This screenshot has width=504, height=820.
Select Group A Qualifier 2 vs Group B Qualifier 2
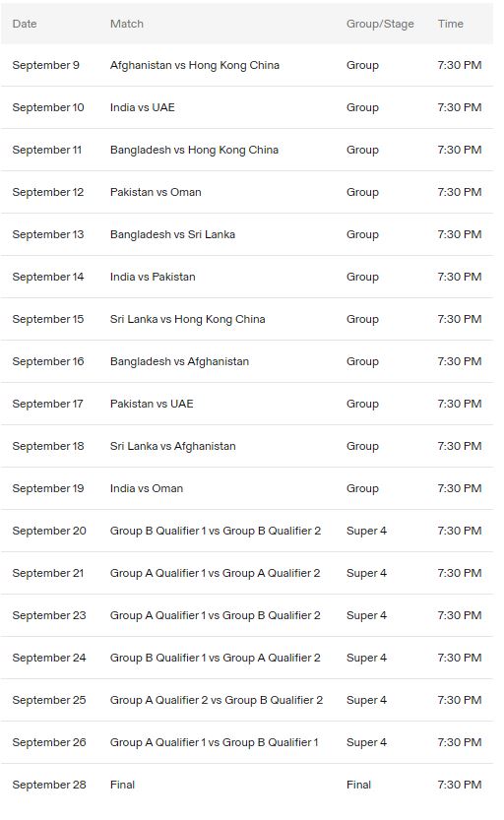(x=217, y=700)
